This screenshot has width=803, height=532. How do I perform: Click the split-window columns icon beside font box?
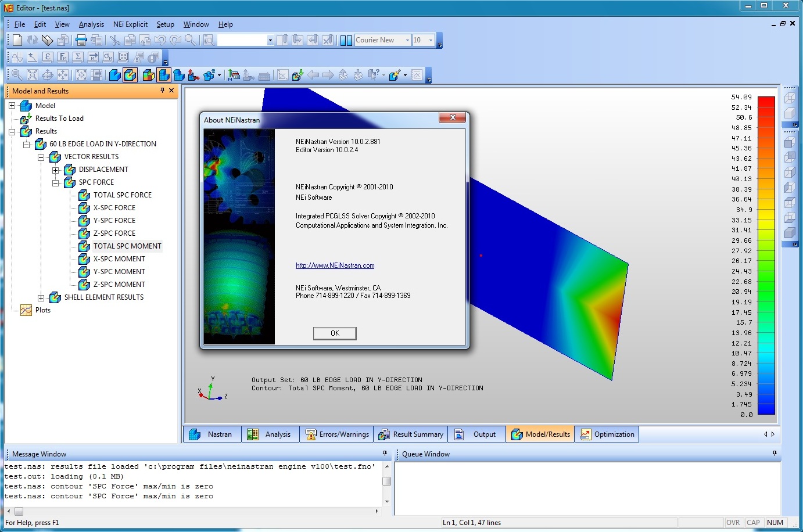point(346,40)
